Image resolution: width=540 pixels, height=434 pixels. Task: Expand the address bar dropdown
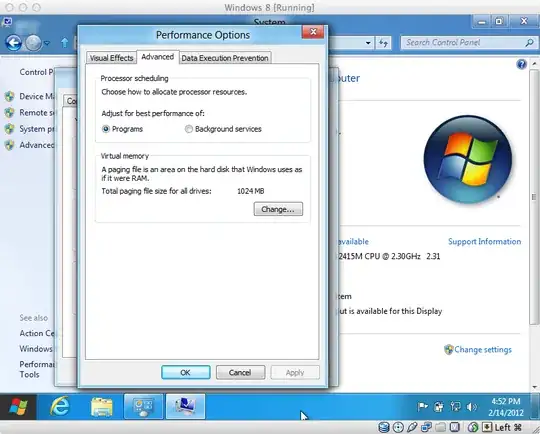click(x=368, y=43)
